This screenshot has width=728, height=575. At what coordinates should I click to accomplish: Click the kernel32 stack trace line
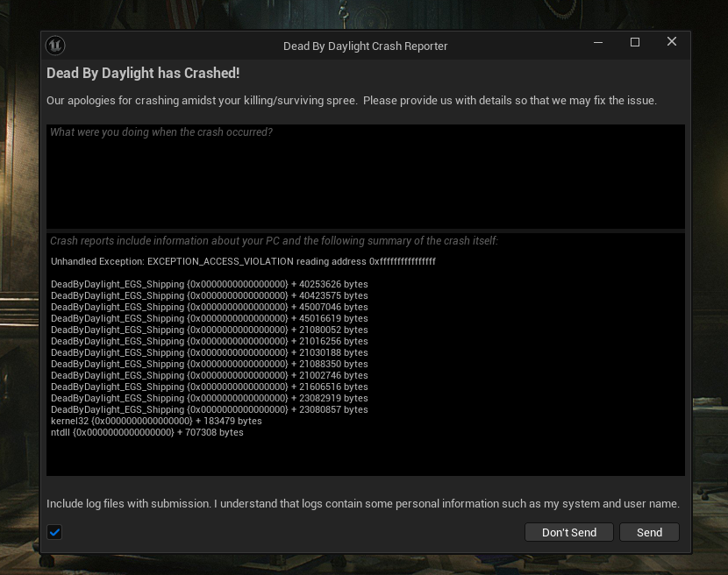156,421
